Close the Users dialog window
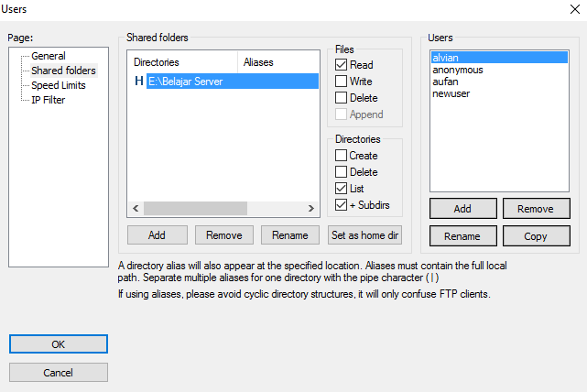This screenshot has width=587, height=392. [x=573, y=9]
